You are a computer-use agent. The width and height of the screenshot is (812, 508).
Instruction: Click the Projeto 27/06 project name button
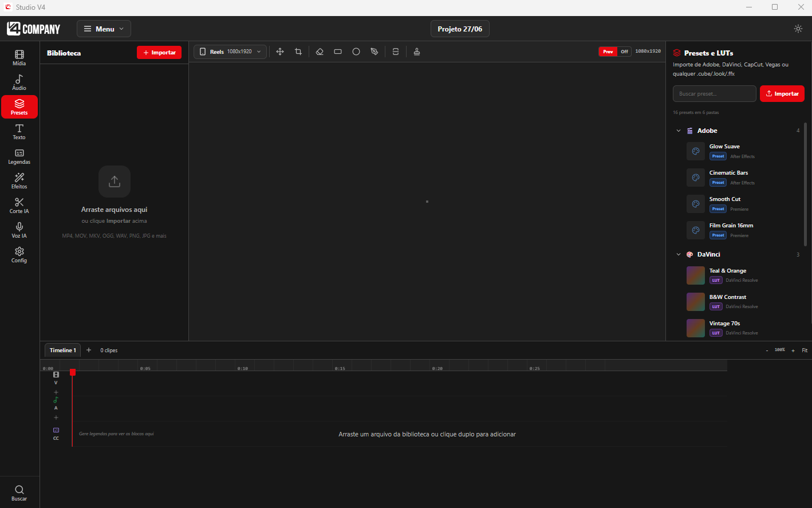coord(460,29)
